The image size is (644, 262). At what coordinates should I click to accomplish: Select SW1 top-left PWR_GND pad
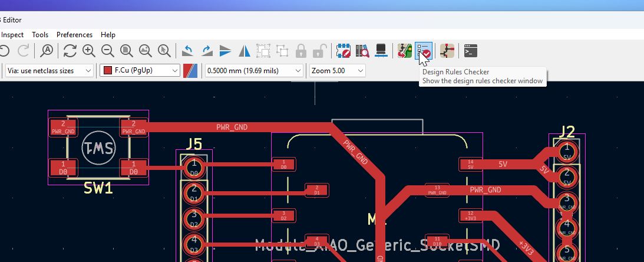[63, 127]
